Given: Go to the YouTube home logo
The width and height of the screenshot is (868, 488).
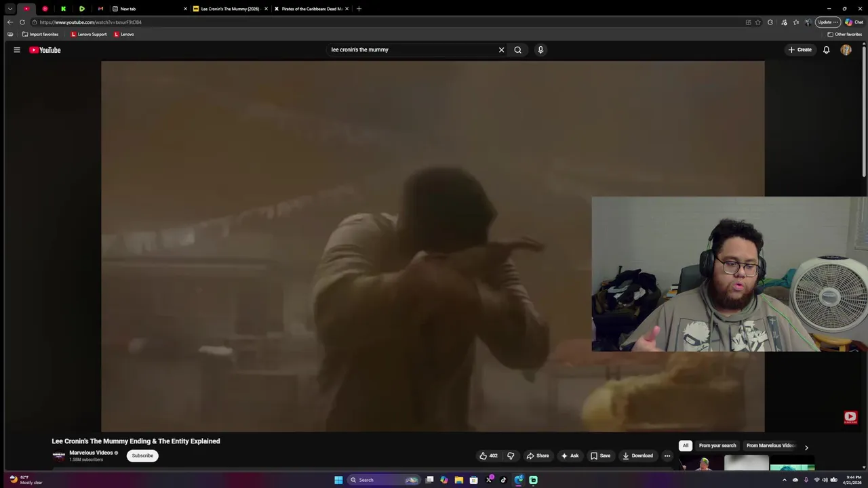Looking at the screenshot, I should point(45,49).
